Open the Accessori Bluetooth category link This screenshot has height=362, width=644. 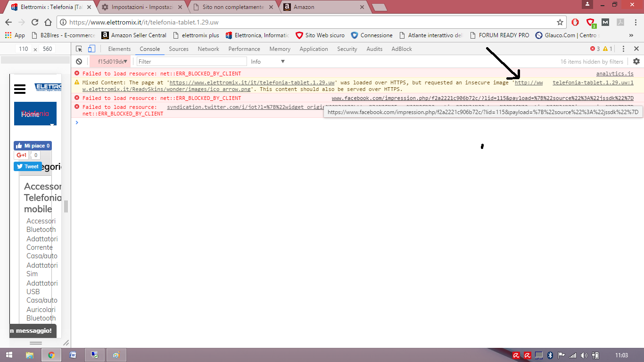tap(41, 225)
